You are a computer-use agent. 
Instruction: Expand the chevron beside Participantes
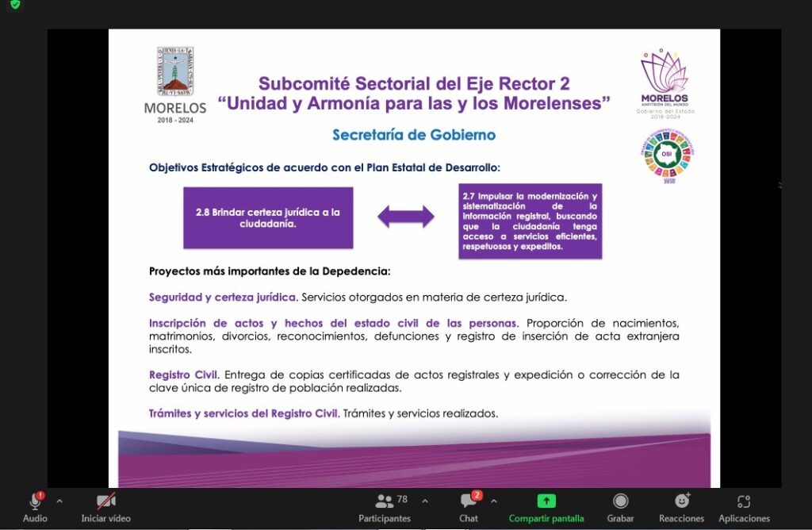pyautogui.click(x=425, y=501)
